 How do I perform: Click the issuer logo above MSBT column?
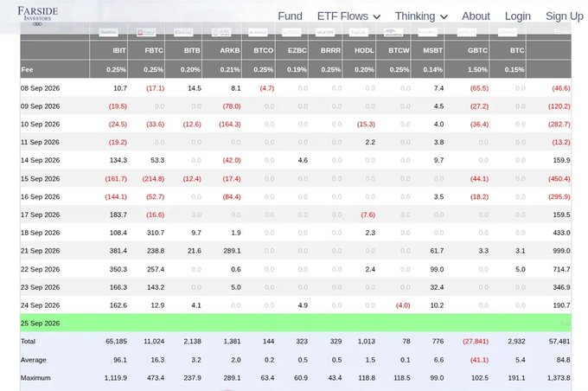[427, 33]
